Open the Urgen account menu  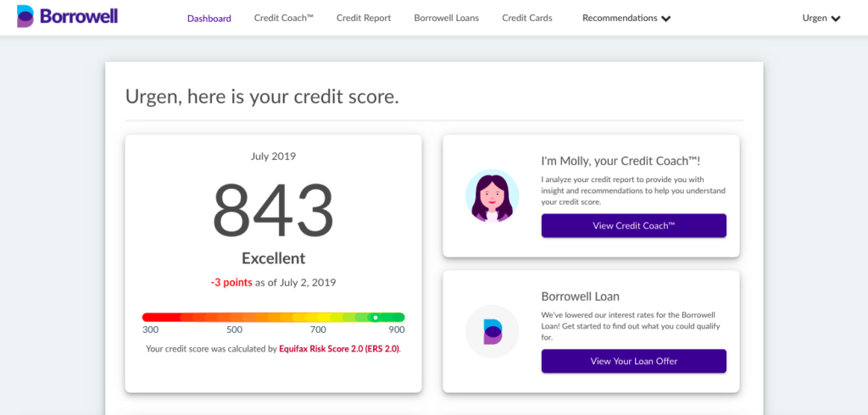pos(821,19)
